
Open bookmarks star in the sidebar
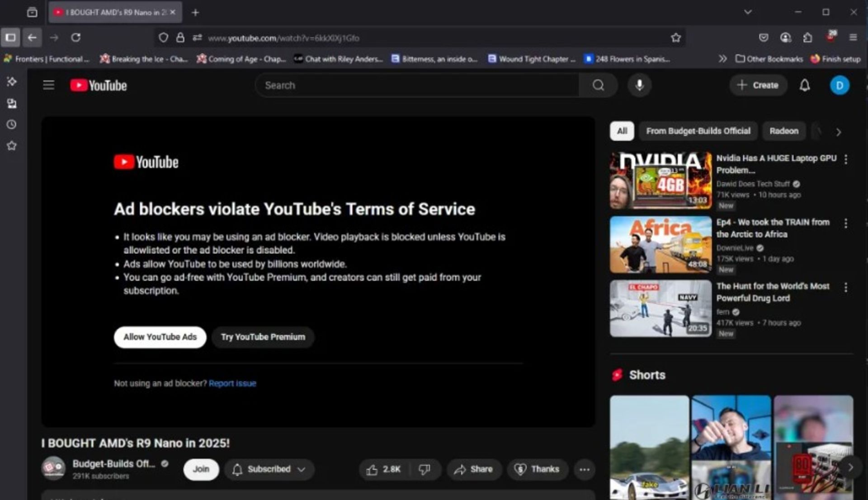pyautogui.click(x=12, y=145)
